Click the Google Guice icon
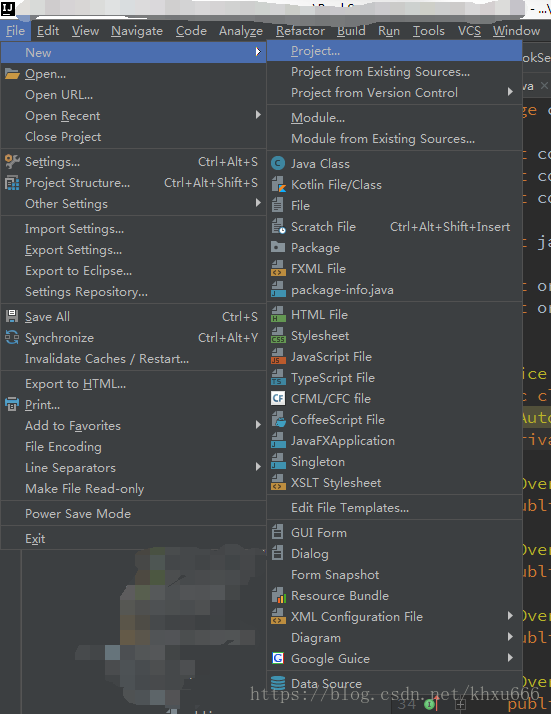This screenshot has height=714, width=551. [278, 658]
